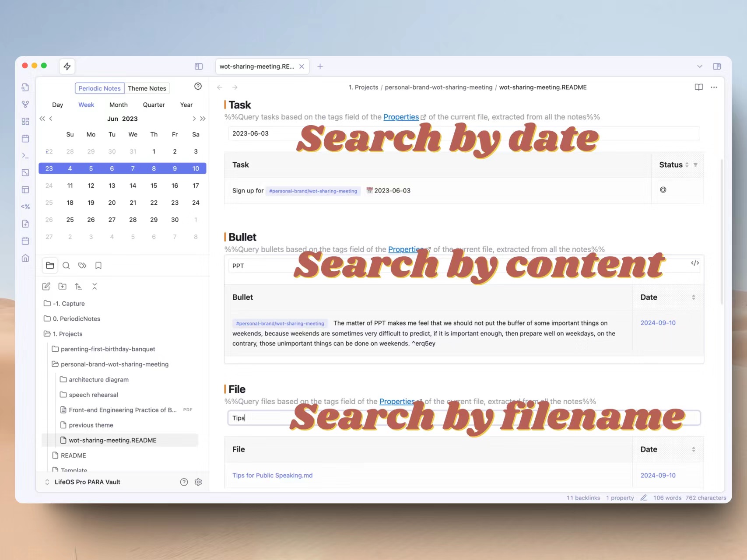Show the bookmarks panel icon
Screen dimensions: 747x560
click(x=98, y=266)
